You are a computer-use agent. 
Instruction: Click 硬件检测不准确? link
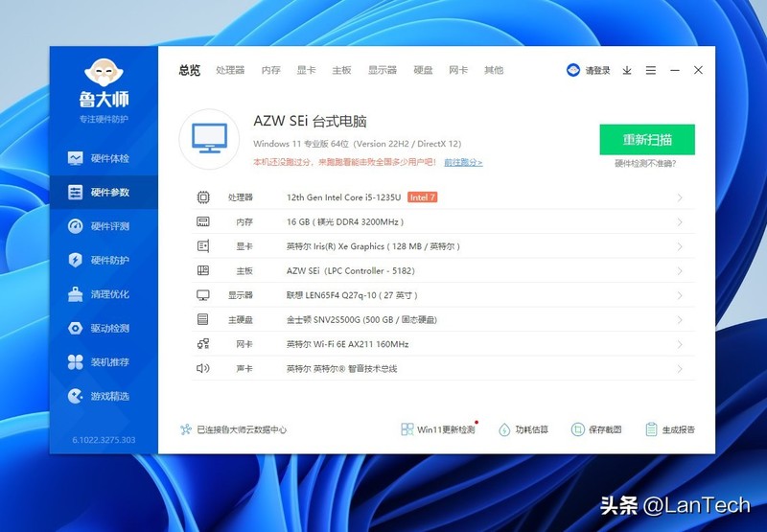[645, 164]
